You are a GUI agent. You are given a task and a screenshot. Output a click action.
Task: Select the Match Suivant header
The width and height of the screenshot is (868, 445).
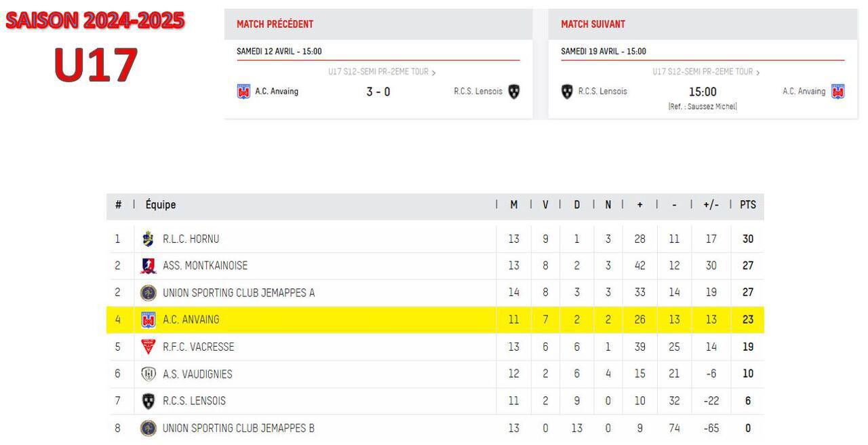click(x=593, y=24)
